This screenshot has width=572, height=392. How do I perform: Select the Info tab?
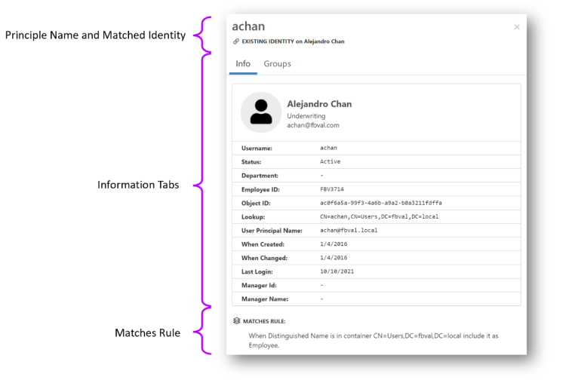243,64
